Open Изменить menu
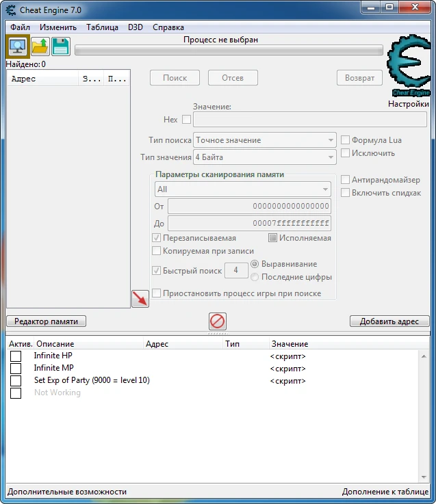This screenshot has height=504, width=436. [x=58, y=27]
